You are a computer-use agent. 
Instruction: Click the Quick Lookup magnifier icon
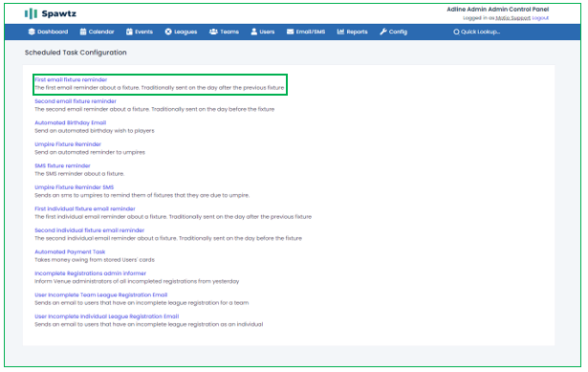(456, 32)
